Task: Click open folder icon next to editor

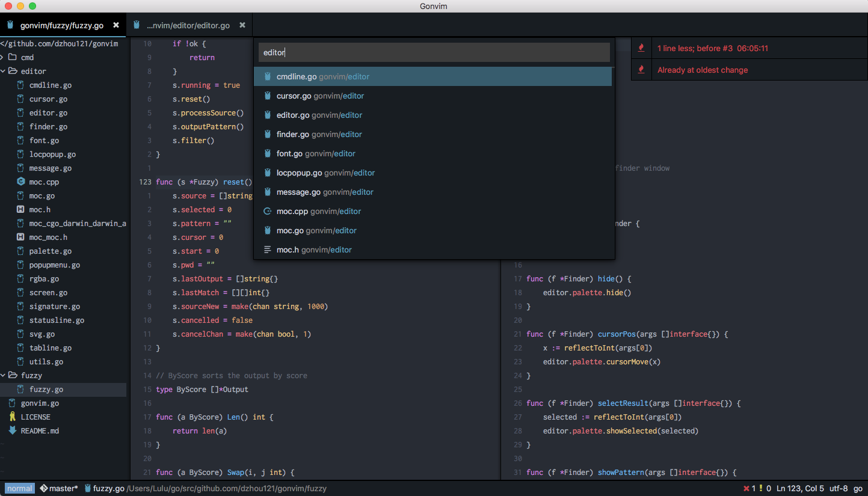Action: 12,72
